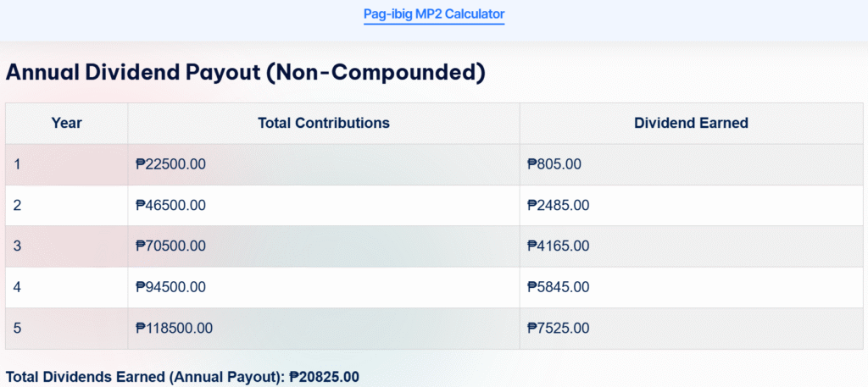Select the Year 4 row number cell

coord(66,287)
